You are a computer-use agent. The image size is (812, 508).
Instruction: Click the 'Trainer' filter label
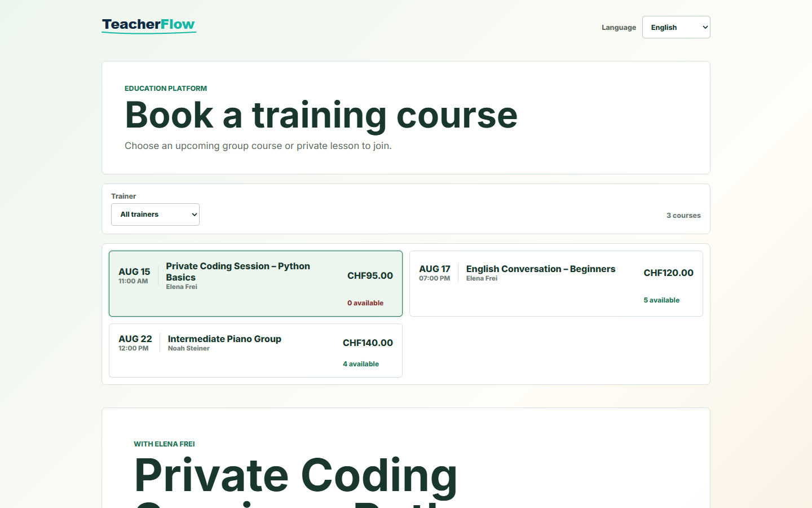(123, 196)
